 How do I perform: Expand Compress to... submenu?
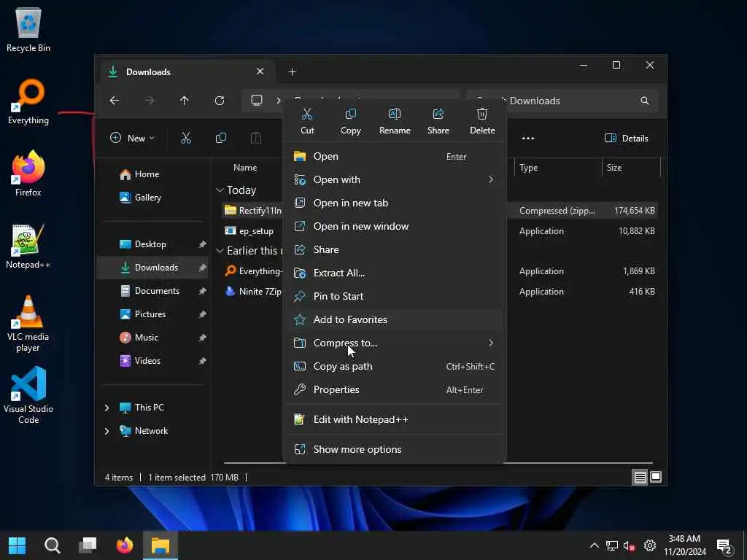pyautogui.click(x=395, y=343)
